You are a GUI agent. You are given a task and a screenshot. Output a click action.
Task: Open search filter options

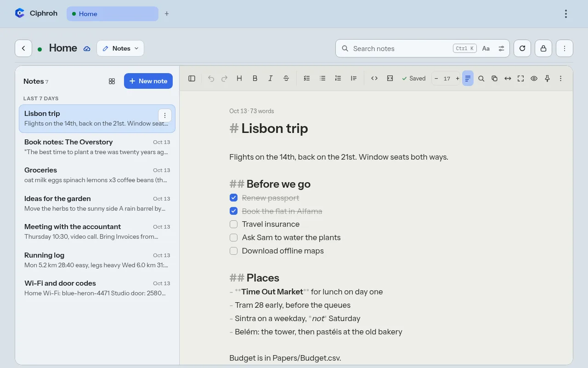point(501,48)
